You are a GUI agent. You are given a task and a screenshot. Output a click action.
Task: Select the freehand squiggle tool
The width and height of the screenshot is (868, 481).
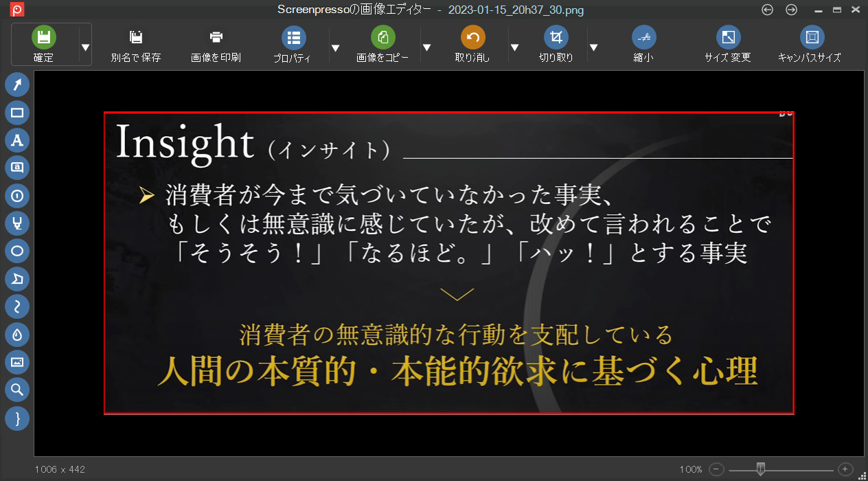point(17,306)
